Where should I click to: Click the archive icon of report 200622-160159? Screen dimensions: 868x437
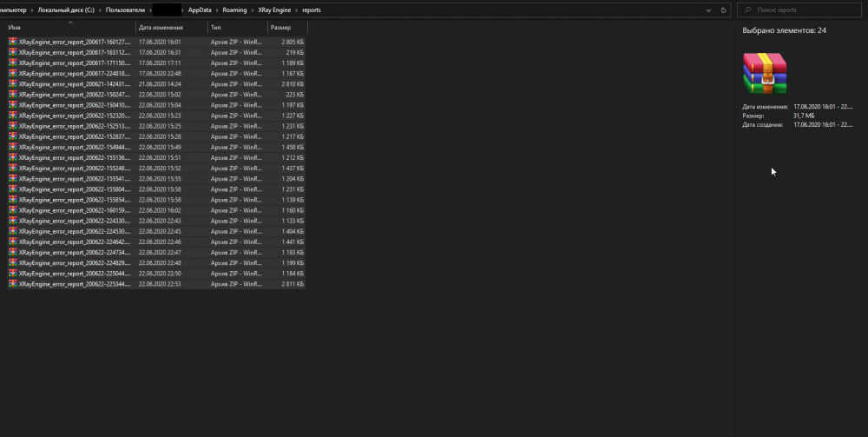(13, 210)
